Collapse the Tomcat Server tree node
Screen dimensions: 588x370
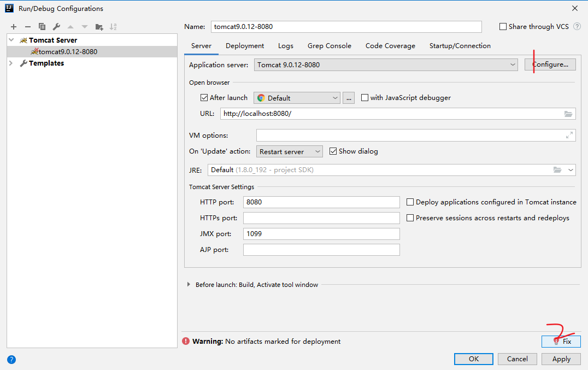[x=11, y=40]
